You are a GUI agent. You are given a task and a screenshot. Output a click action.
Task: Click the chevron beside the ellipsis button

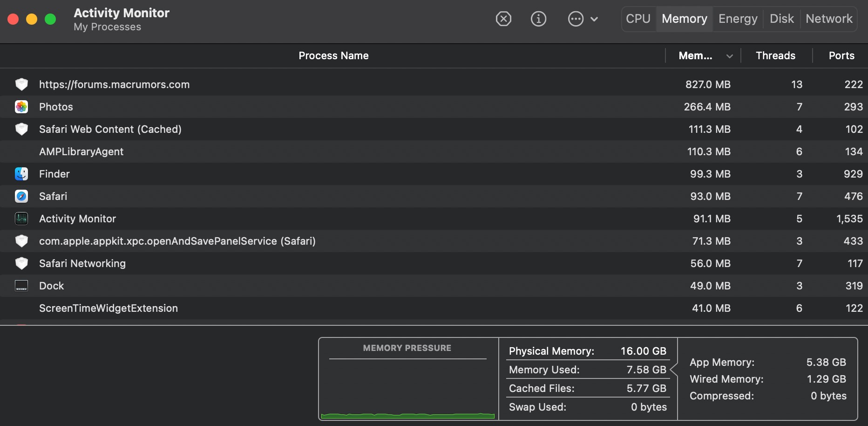594,19
